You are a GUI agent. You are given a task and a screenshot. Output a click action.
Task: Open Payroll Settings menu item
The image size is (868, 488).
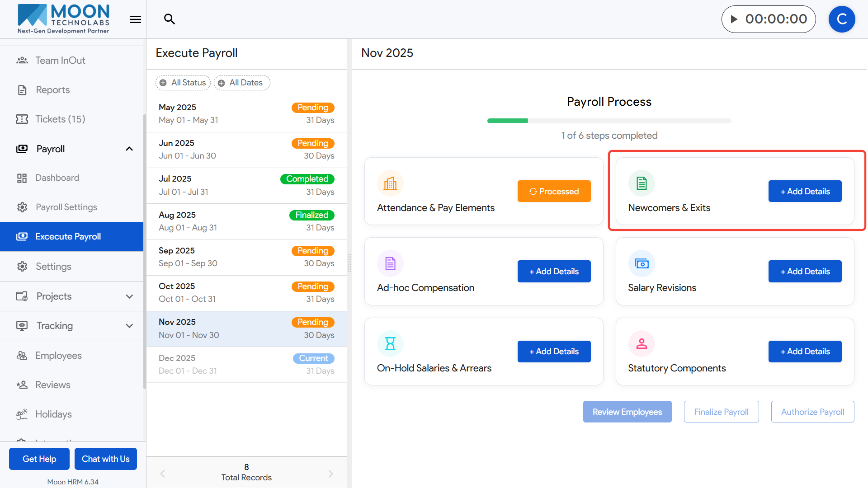[66, 207]
